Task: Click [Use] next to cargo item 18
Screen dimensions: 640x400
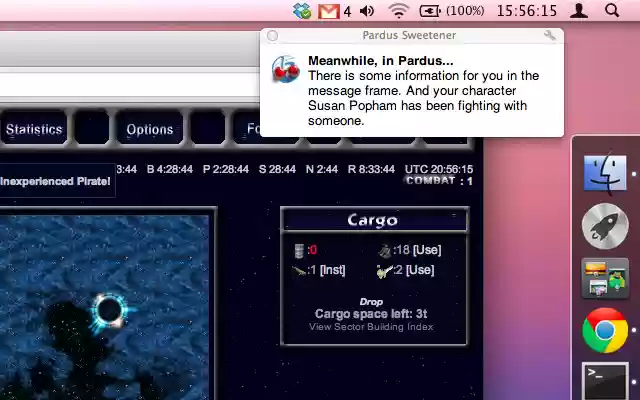Action: [427, 250]
